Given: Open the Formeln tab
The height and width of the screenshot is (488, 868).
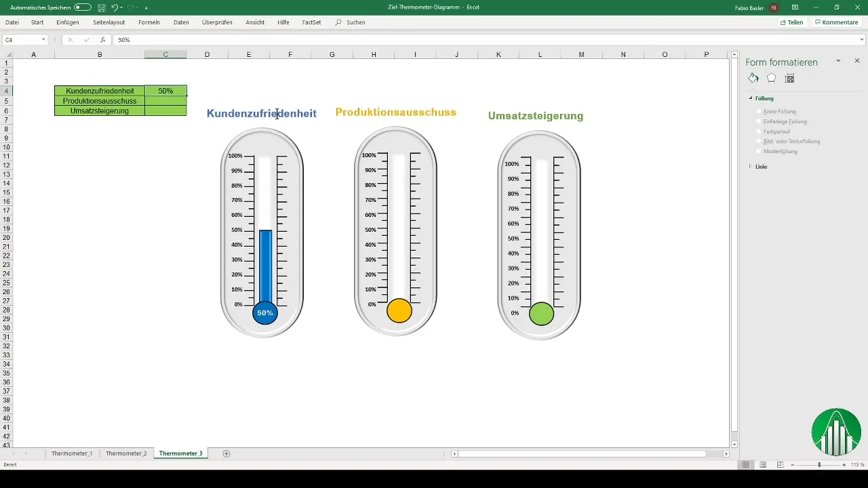Looking at the screenshot, I should click(149, 22).
